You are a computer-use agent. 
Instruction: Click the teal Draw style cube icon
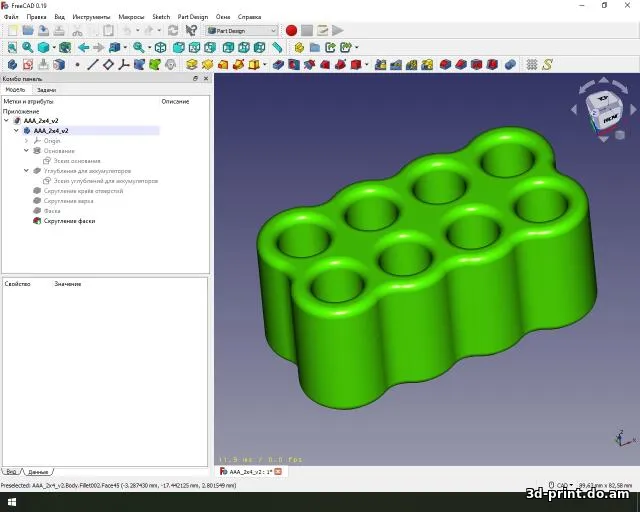[x=43, y=48]
